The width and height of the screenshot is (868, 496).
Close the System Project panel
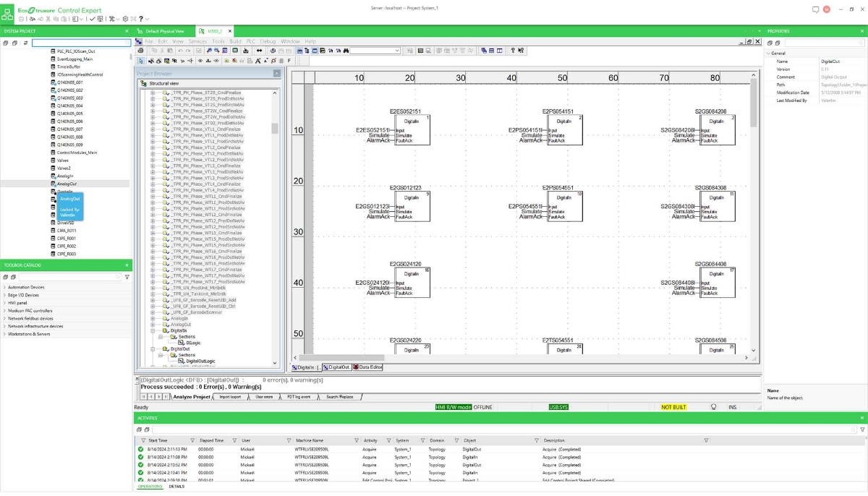pyautogui.click(x=127, y=31)
